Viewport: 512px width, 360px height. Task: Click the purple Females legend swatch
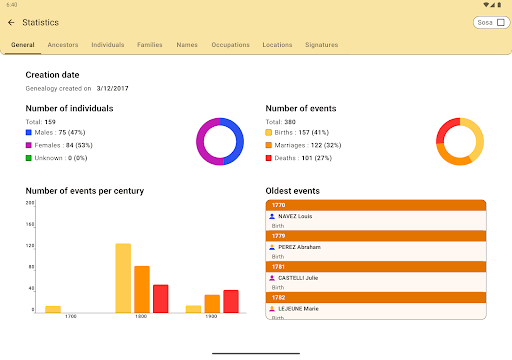pyautogui.click(x=29, y=145)
